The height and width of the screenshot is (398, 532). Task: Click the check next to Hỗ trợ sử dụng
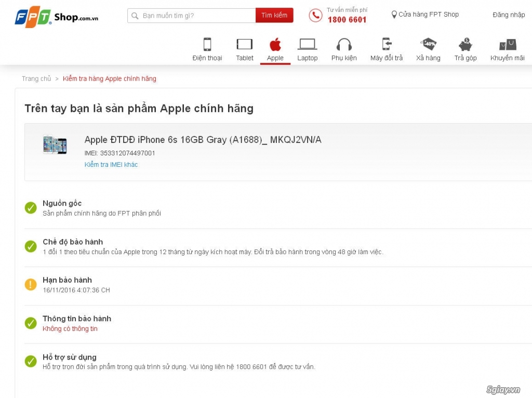(x=30, y=361)
